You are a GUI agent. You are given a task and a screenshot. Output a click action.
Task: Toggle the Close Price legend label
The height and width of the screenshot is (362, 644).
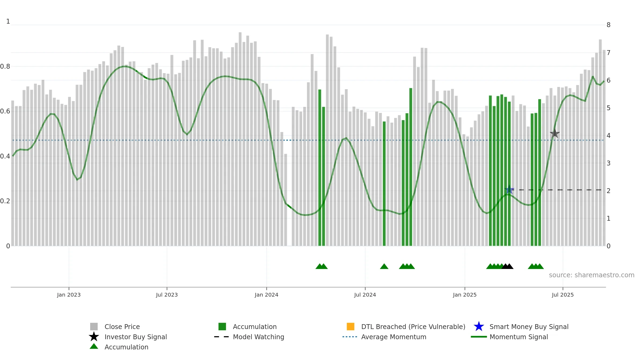[122, 327]
